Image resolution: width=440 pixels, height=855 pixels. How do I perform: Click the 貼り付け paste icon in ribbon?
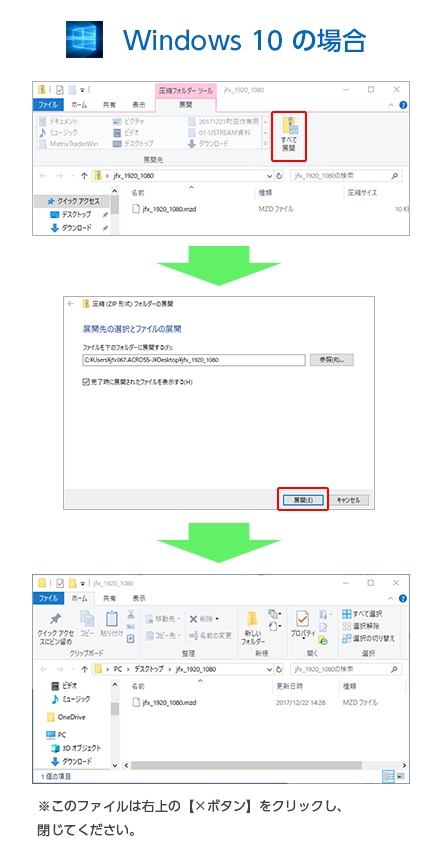pyautogui.click(x=111, y=624)
